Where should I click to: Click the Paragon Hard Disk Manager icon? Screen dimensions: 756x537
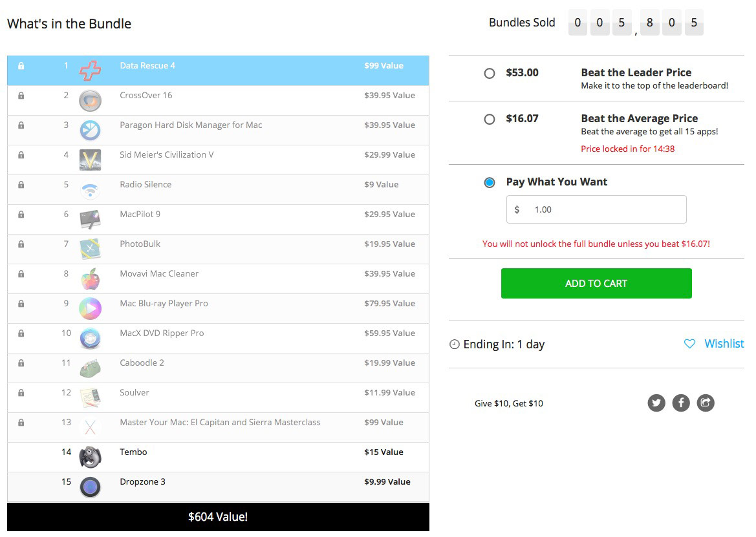tap(90, 131)
